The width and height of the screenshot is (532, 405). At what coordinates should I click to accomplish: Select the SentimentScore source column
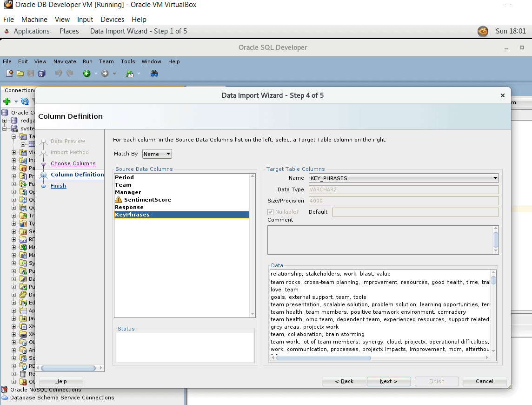182,200
